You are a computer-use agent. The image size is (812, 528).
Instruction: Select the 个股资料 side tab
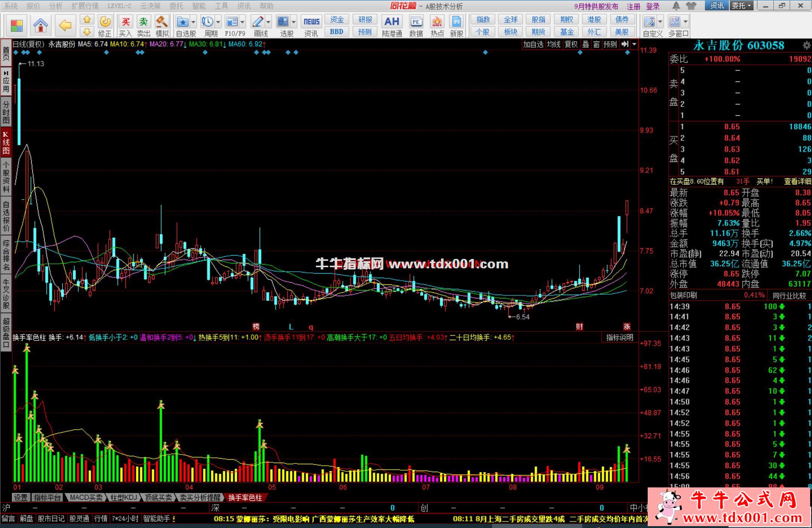pos(6,176)
